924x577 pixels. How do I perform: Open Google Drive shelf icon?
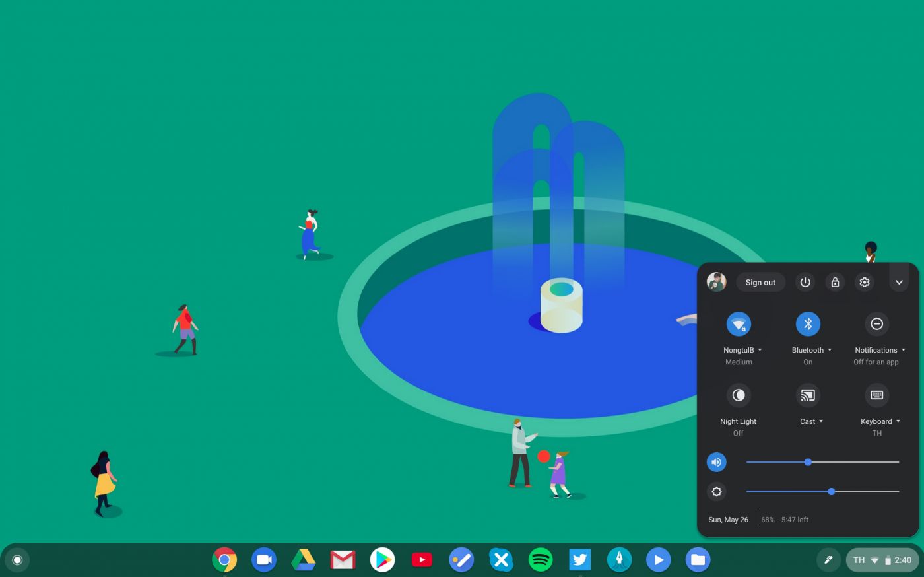304,560
